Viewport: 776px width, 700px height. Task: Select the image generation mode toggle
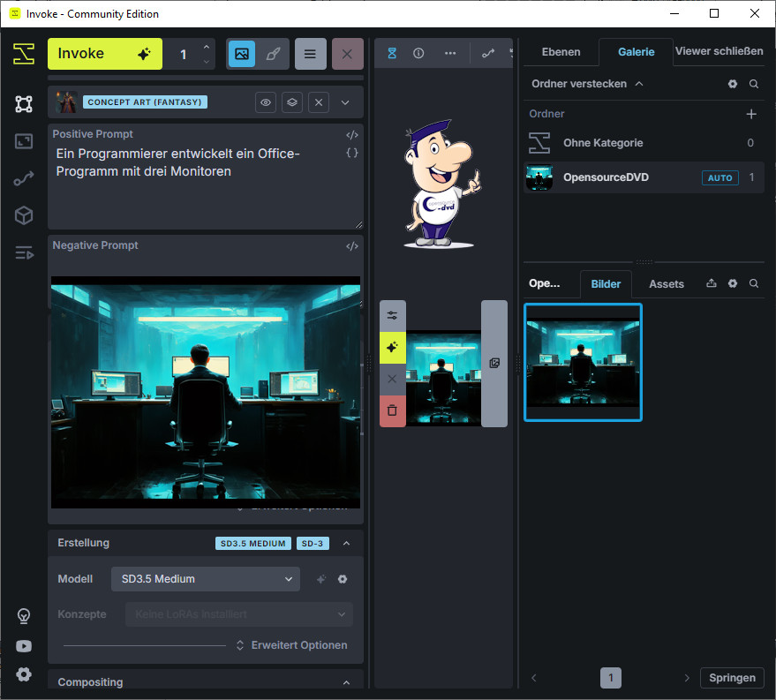(242, 54)
